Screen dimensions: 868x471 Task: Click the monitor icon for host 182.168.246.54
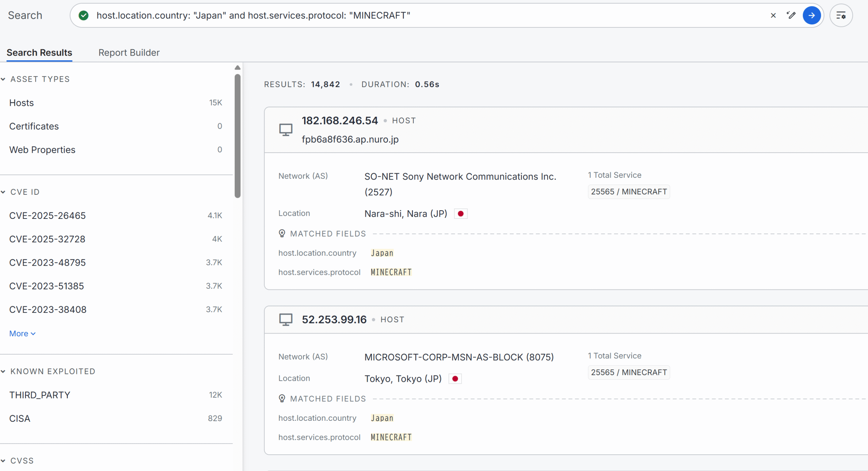tap(285, 130)
